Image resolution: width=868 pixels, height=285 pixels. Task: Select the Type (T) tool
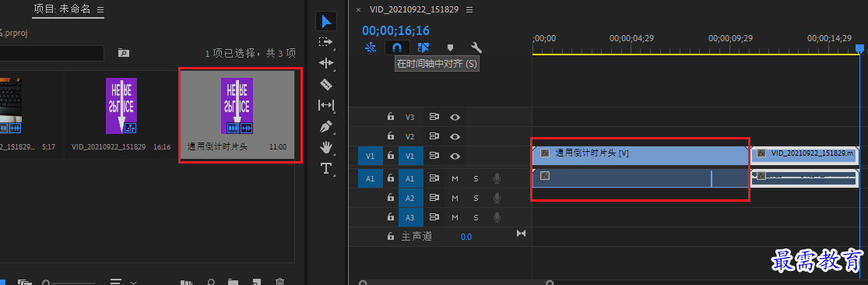pyautogui.click(x=326, y=168)
